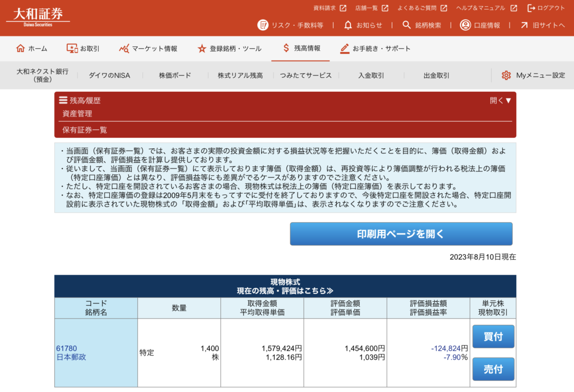Click the external-link icon beside よくあるご質問
This screenshot has height=392, width=574.
tap(444, 8)
